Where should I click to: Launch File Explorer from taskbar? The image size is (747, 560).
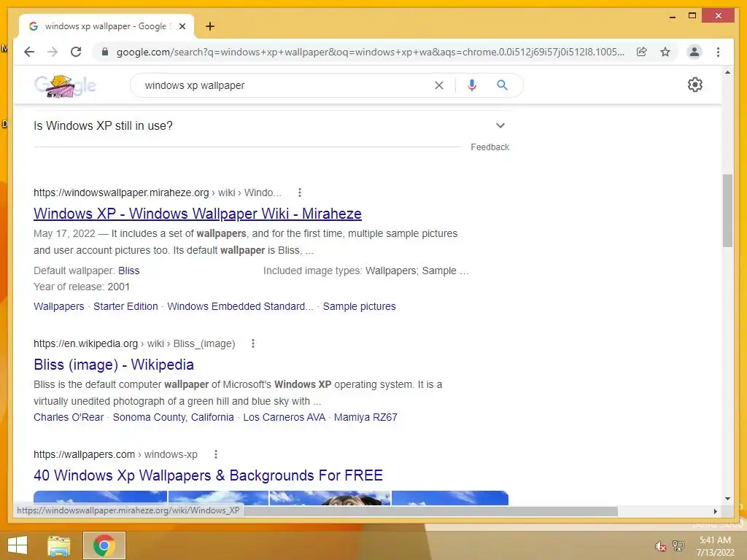coord(58,545)
